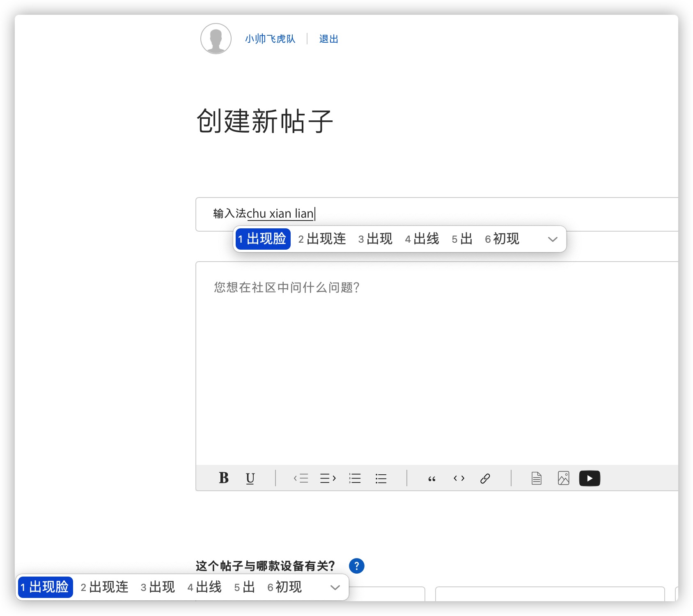Image resolution: width=693 pixels, height=616 pixels.
Task: Open help for device question
Action: tap(356, 566)
